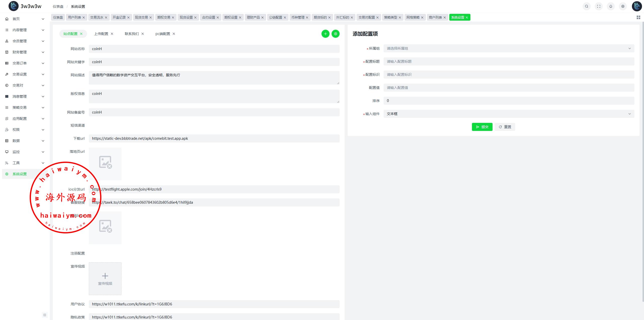
Task: Click the green 提交 button
Action: (482, 127)
